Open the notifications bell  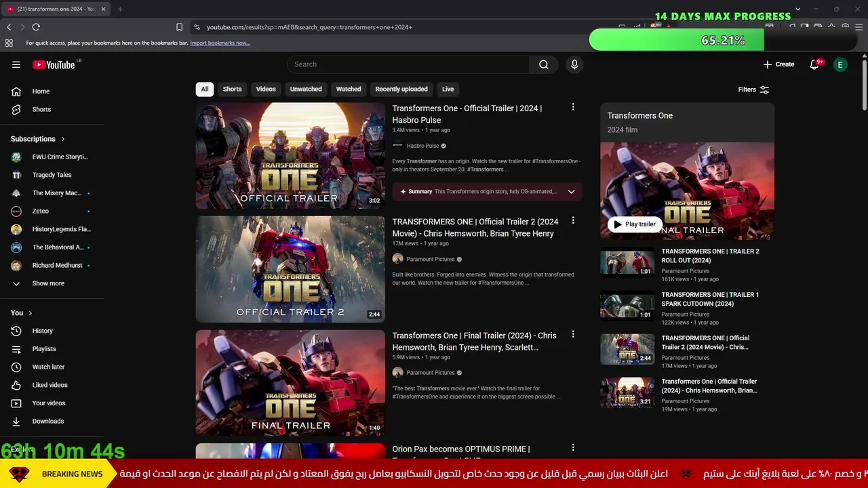pos(814,64)
